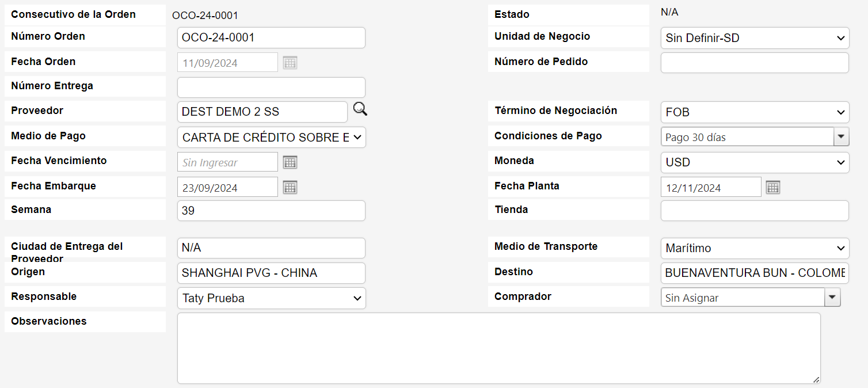Select the Tienda input field
868x388 pixels.
point(754,211)
